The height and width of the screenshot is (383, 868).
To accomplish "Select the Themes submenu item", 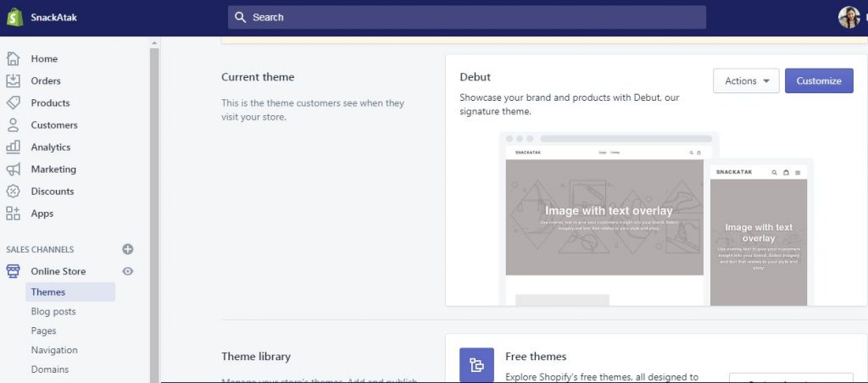I will [x=70, y=292].
